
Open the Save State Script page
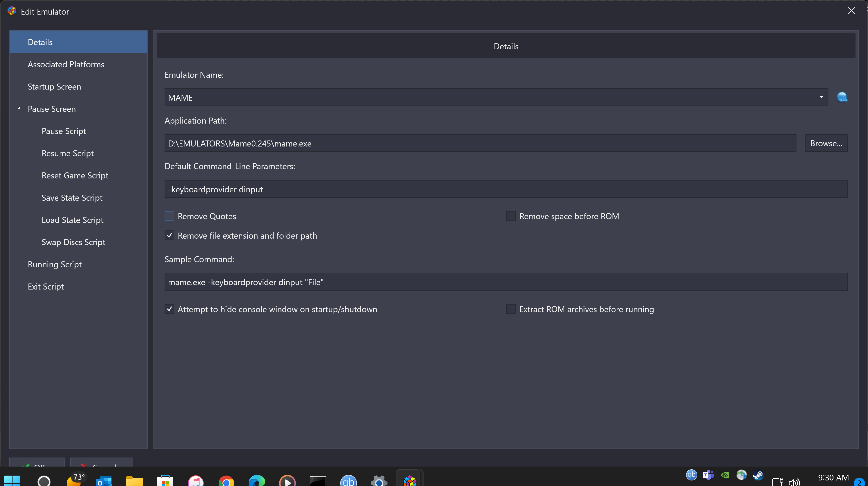72,198
